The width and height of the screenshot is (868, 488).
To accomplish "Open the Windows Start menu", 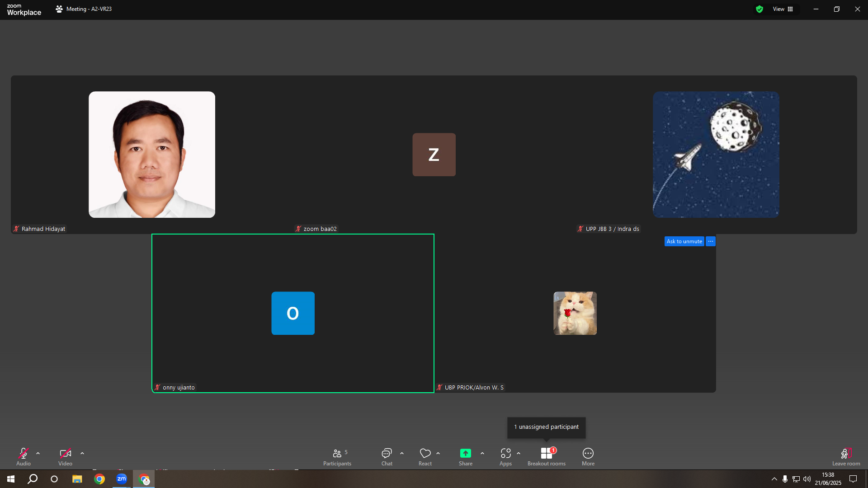I will [11, 479].
